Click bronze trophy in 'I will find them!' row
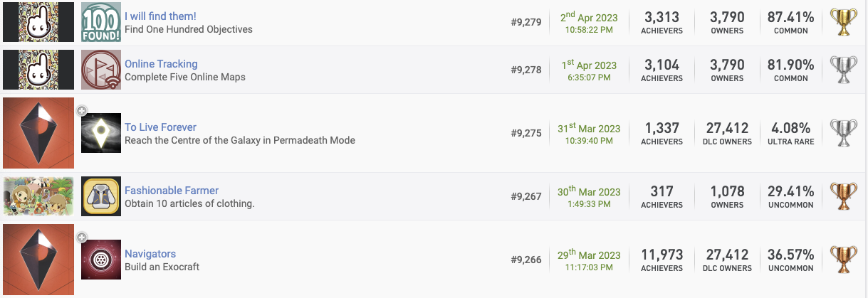The height and width of the screenshot is (298, 868). [843, 22]
